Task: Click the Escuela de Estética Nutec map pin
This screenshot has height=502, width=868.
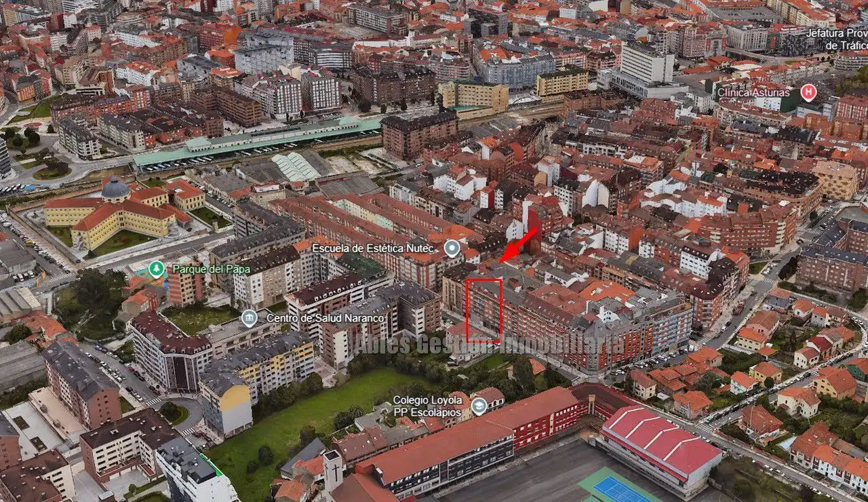Action: tap(452, 249)
